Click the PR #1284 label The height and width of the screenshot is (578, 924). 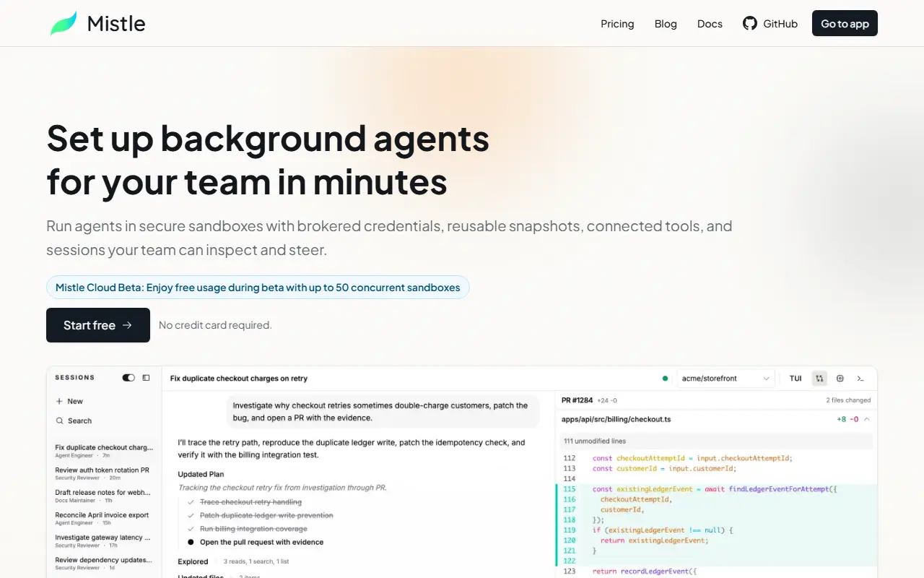point(577,400)
